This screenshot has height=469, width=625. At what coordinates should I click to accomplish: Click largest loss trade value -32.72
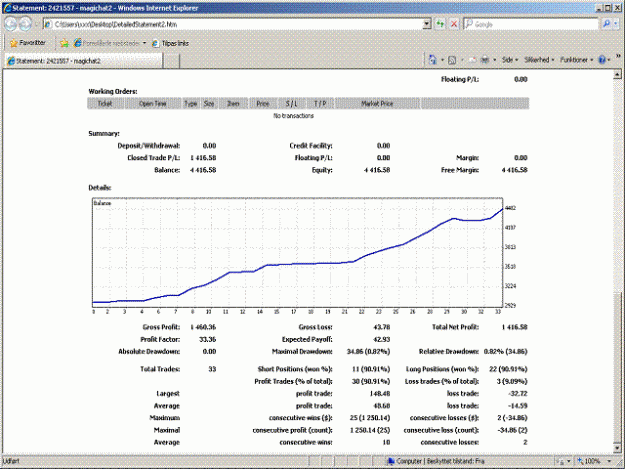click(518, 394)
